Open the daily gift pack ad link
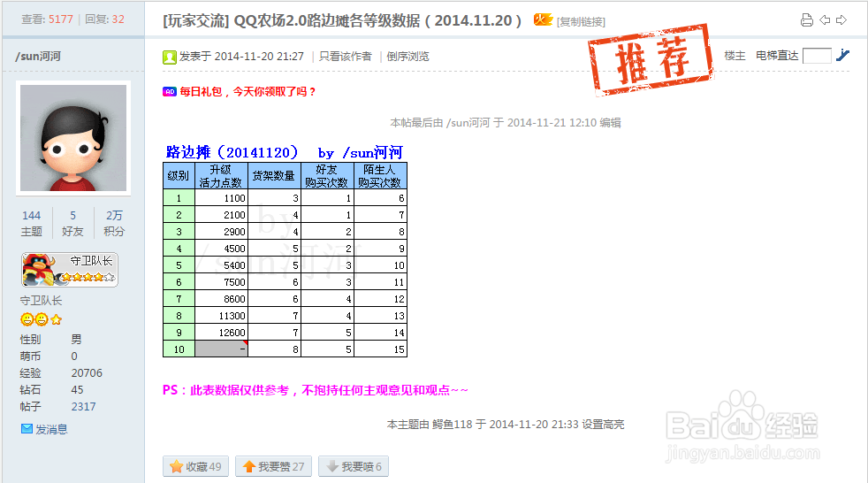Screen dimensions: 868x483 pyautogui.click(x=247, y=91)
